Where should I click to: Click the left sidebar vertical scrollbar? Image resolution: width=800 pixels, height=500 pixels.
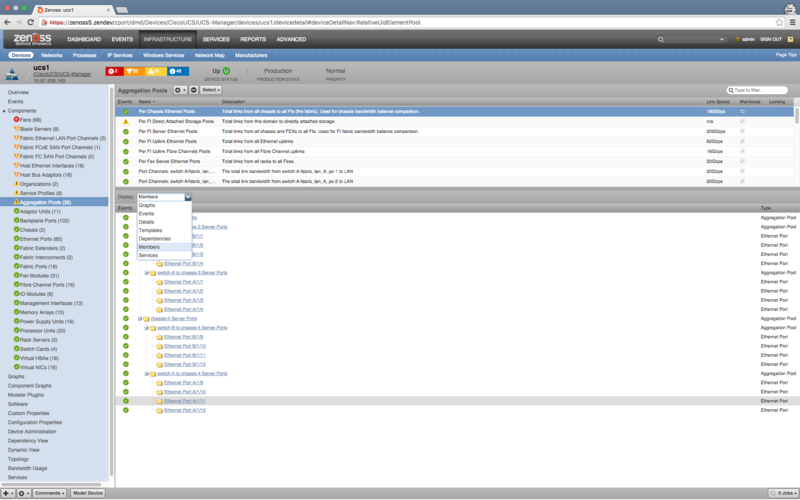tap(111, 281)
